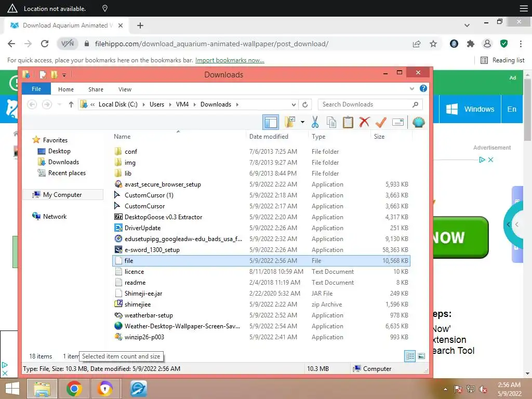Image resolution: width=532 pixels, height=399 pixels.
Task: Select Desktop under Favorites
Action: click(x=59, y=151)
